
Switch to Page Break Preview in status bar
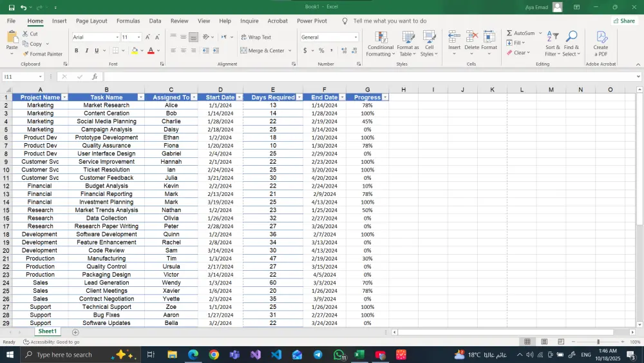(x=561, y=342)
